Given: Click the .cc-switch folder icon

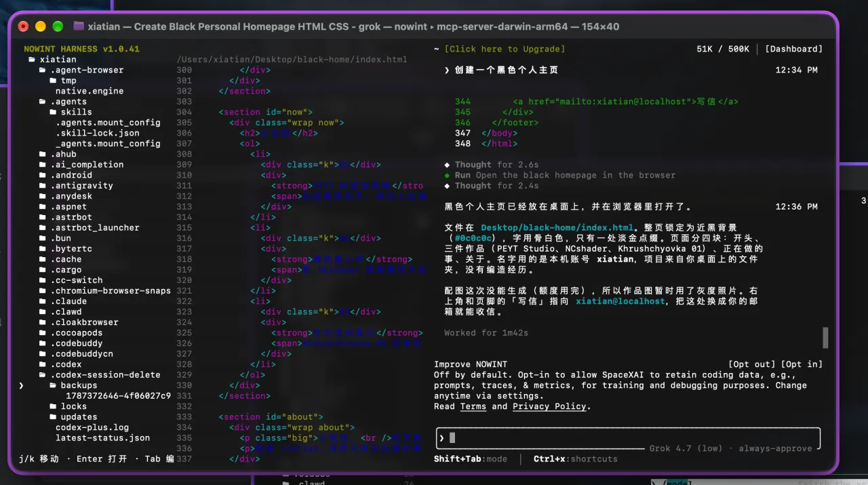Looking at the screenshot, I should 43,280.
